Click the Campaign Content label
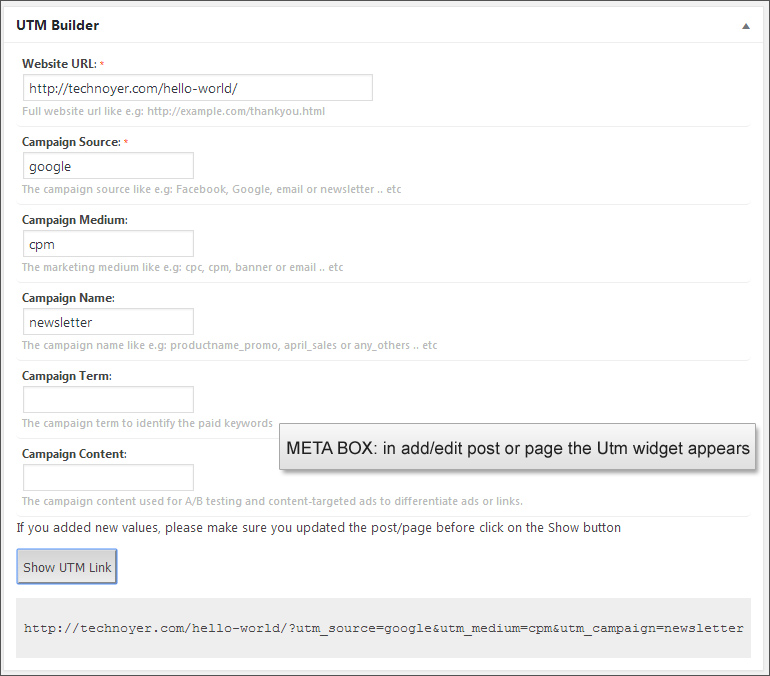The image size is (770, 676). pyautogui.click(x=74, y=454)
